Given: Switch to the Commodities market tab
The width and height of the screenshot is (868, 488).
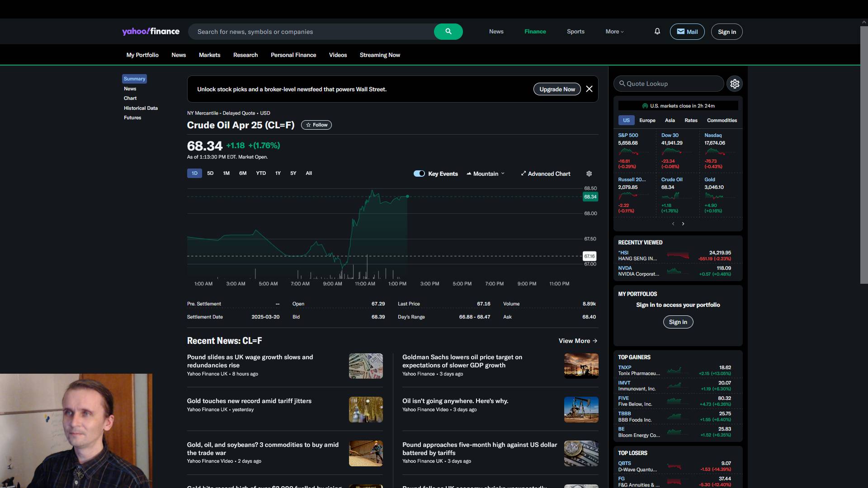Looking at the screenshot, I should point(722,120).
